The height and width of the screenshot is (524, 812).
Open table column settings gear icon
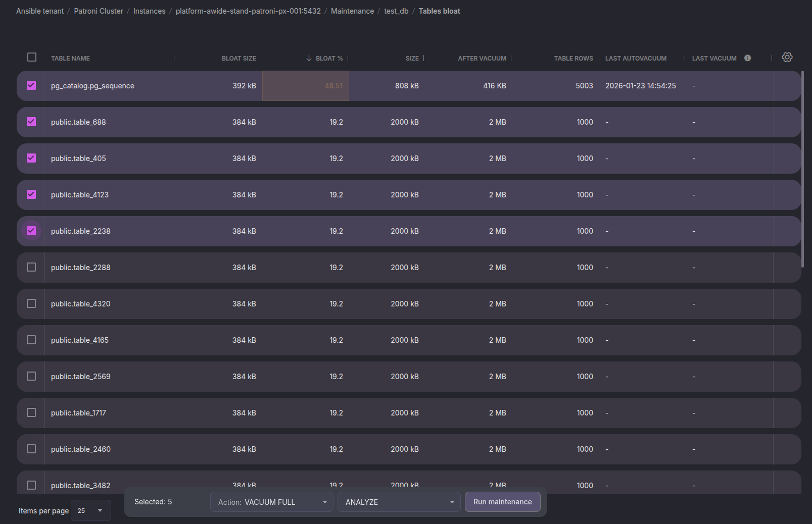[787, 58]
